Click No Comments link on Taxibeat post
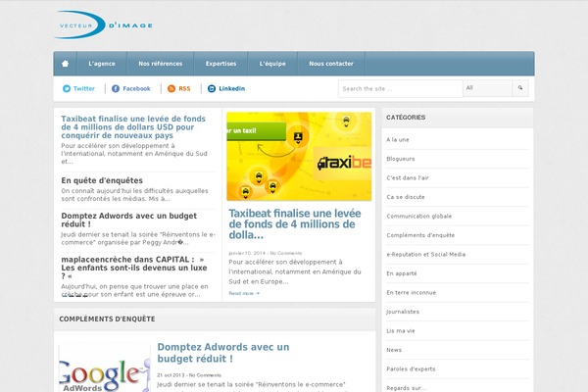The width and height of the screenshot is (588, 392). pos(286,253)
